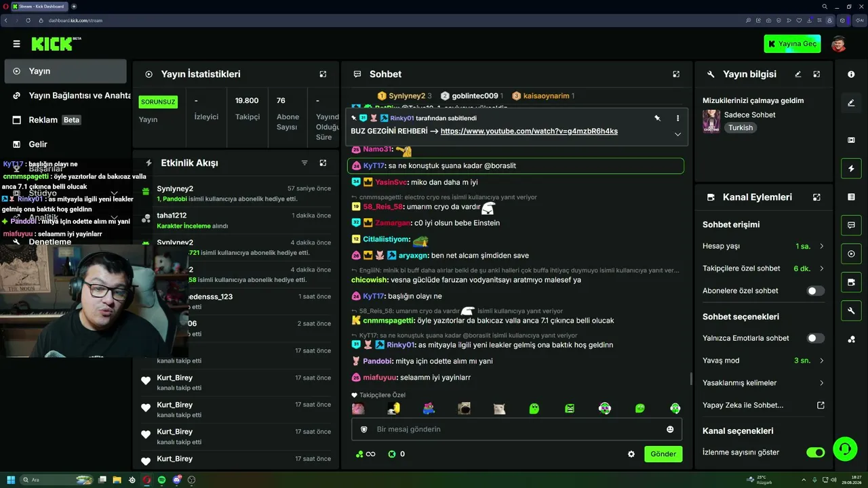Click the Takipçilere Özel emote label

[x=378, y=395]
